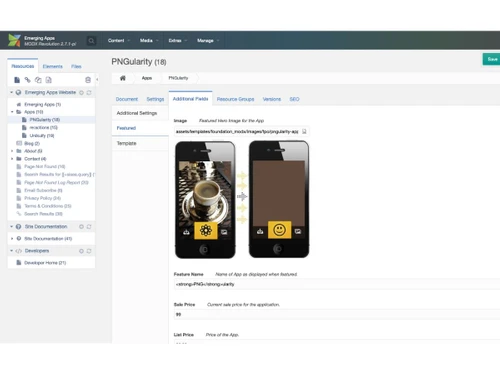Click the file browser icon beside image path
Viewport: 500px width, 375px height.
pos(304,132)
